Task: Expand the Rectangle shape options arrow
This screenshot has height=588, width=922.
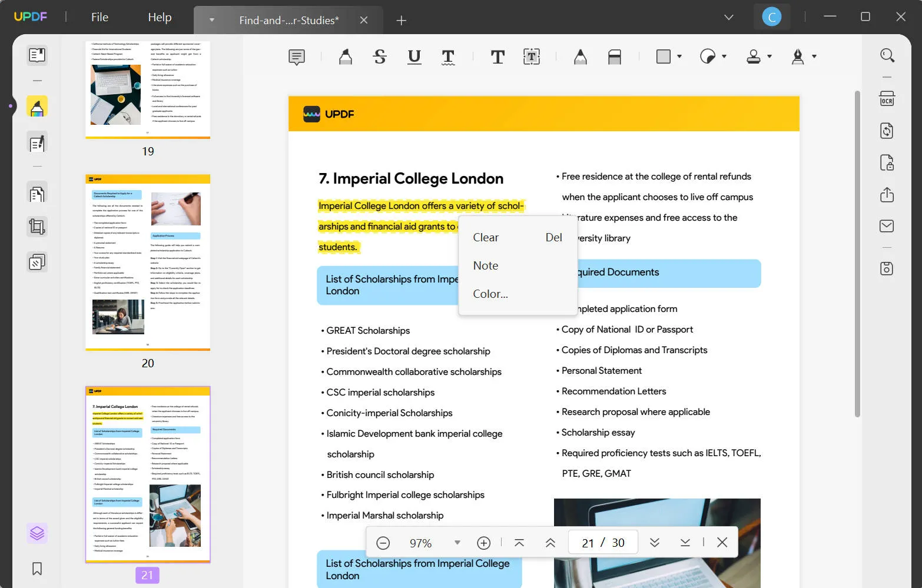Action: pyautogui.click(x=679, y=57)
